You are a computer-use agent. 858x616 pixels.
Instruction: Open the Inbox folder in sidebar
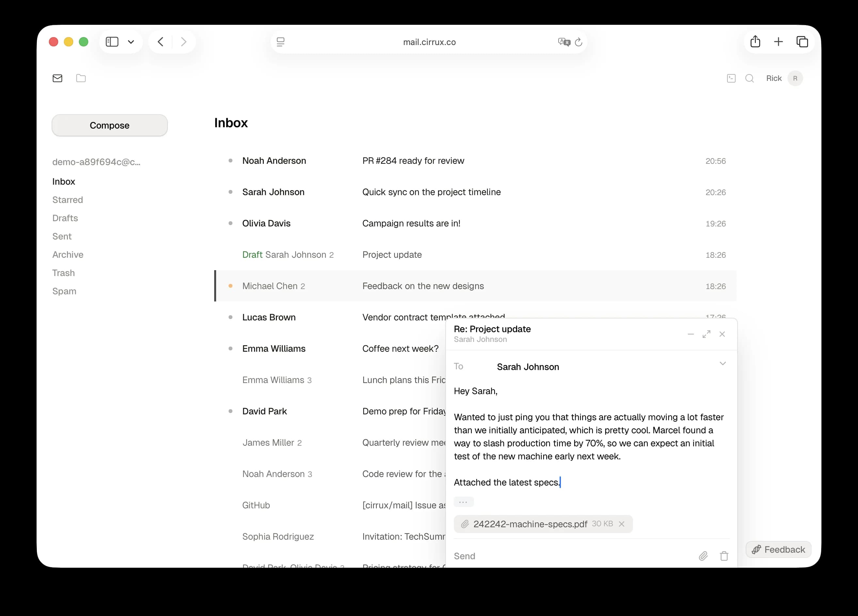pyautogui.click(x=64, y=181)
